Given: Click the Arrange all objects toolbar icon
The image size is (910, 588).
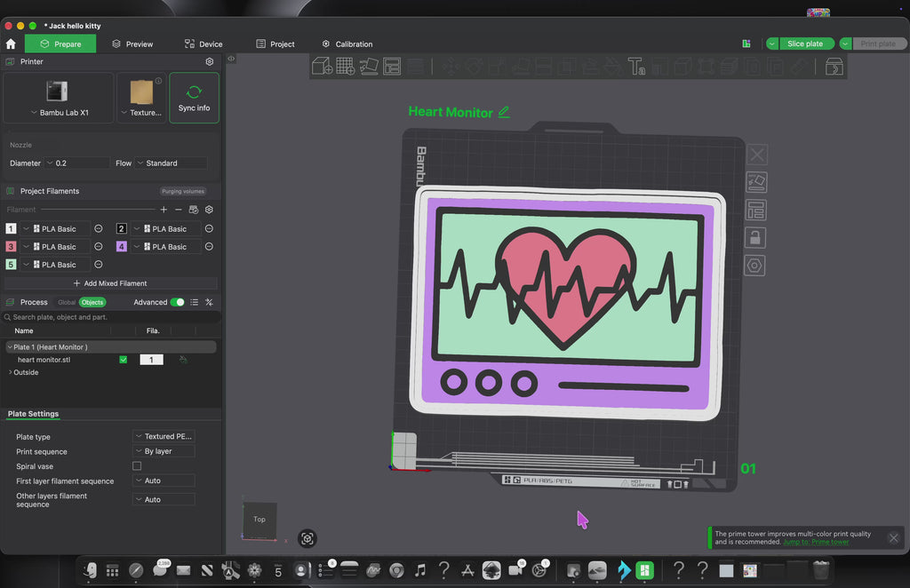Looking at the screenshot, I should click(x=392, y=67).
